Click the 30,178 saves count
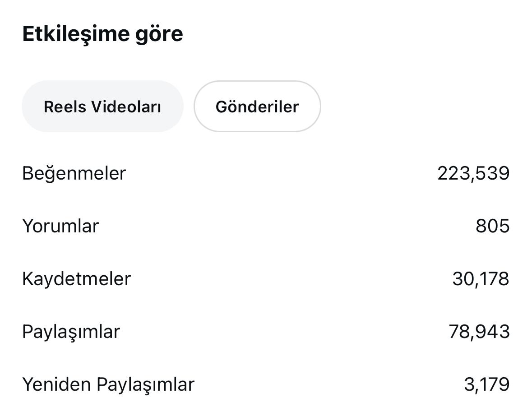This screenshot has width=532, height=412. point(481,279)
